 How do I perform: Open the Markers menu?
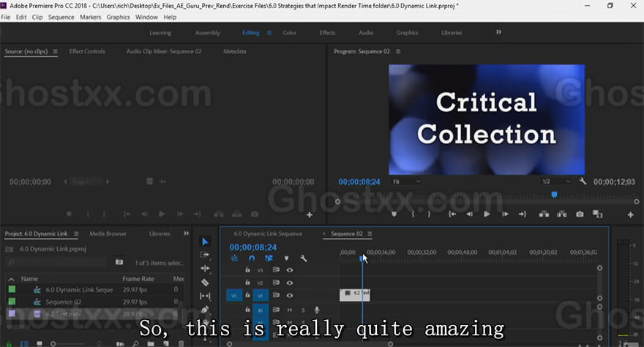click(90, 18)
